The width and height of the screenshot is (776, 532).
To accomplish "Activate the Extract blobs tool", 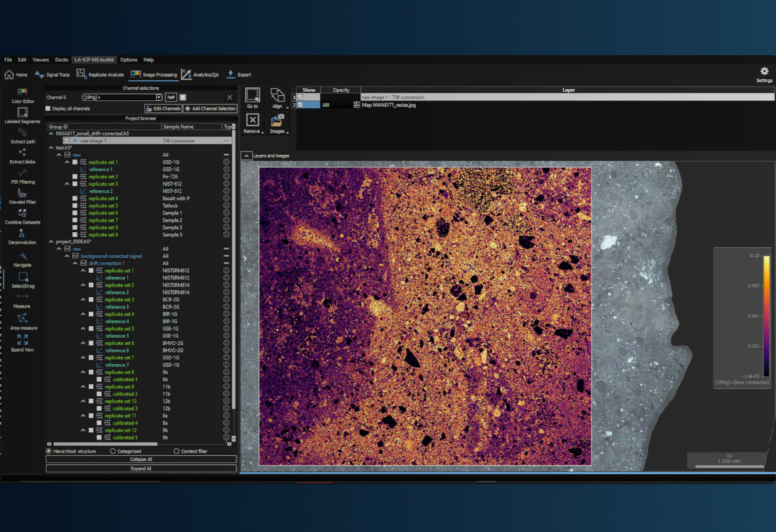I will [22, 156].
